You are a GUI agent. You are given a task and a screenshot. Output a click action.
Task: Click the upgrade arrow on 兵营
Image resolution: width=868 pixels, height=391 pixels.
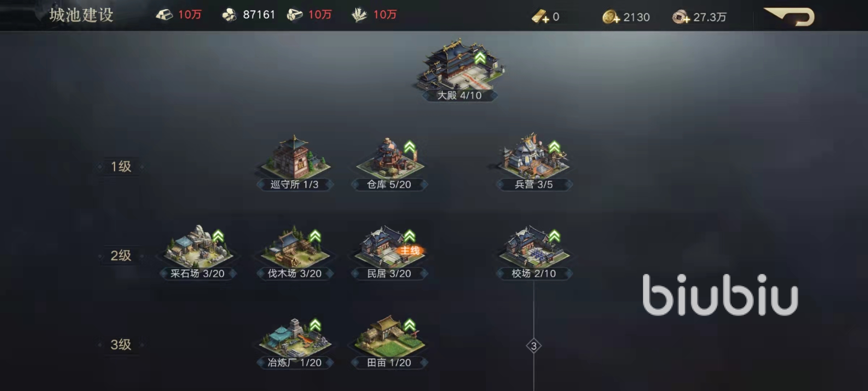click(554, 147)
